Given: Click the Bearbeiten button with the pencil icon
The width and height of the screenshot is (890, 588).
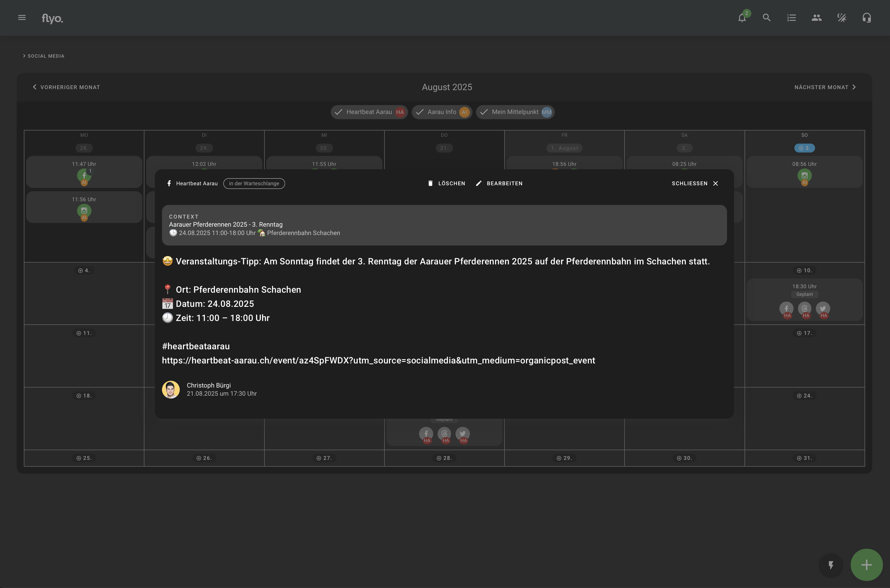Looking at the screenshot, I should coord(499,183).
